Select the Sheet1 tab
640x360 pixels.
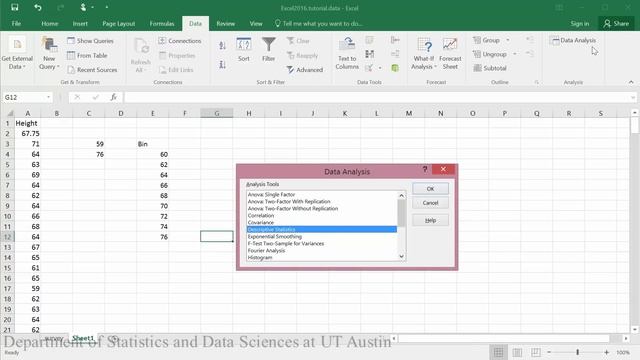(83, 338)
